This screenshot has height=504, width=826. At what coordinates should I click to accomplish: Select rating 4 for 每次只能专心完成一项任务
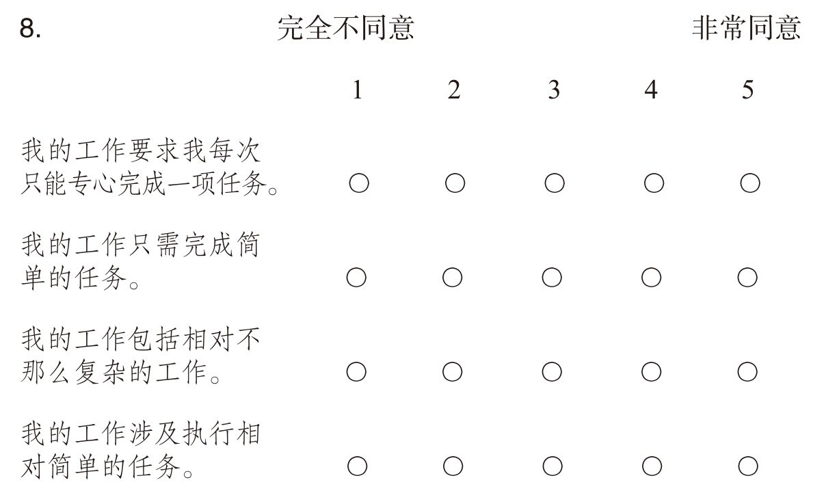(654, 183)
